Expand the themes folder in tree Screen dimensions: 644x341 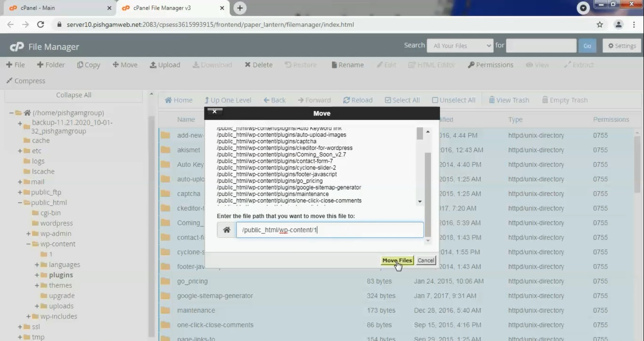coord(37,285)
